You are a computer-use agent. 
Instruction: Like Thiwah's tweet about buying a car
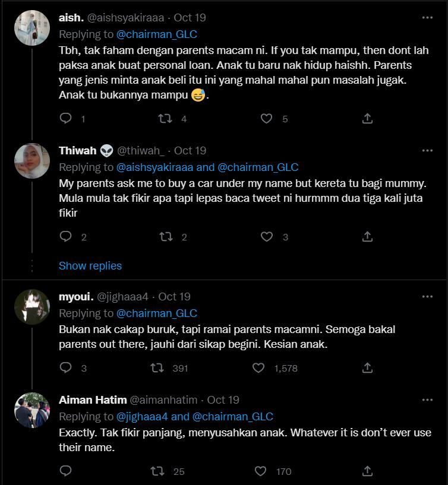tap(267, 237)
